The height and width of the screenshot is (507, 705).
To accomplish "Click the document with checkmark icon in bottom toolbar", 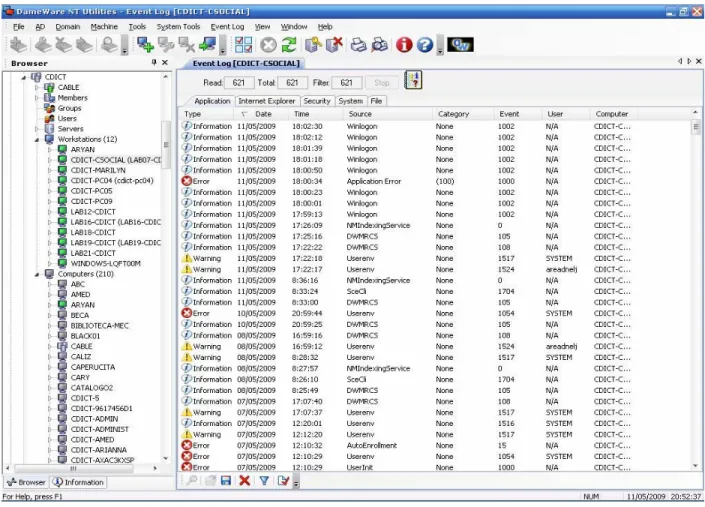I will pos(283,480).
